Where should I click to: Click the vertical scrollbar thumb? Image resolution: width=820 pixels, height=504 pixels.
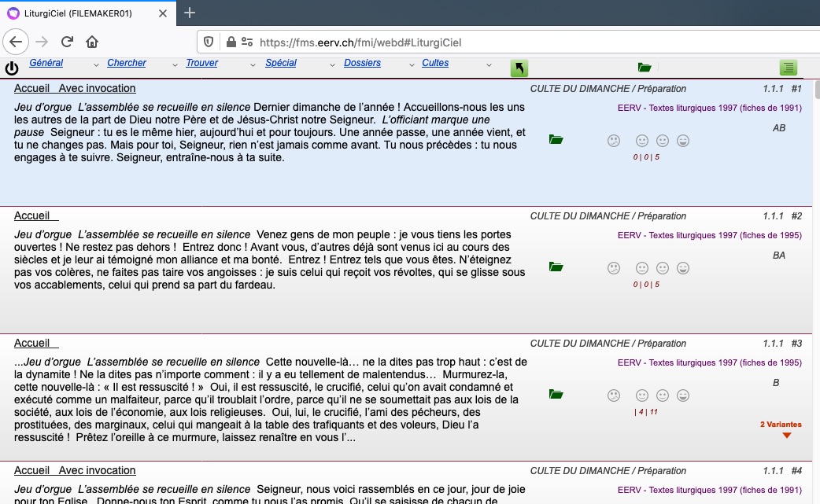[817, 90]
